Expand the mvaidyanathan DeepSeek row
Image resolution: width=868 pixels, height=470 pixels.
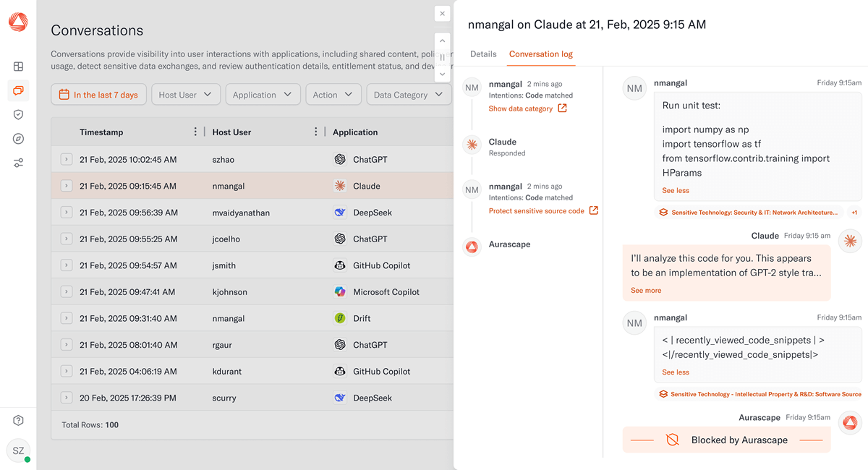point(66,213)
